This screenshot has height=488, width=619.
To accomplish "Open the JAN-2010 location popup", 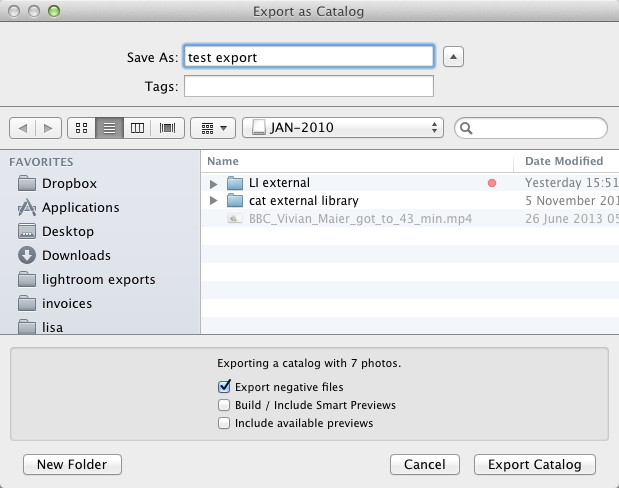I will 343,128.
